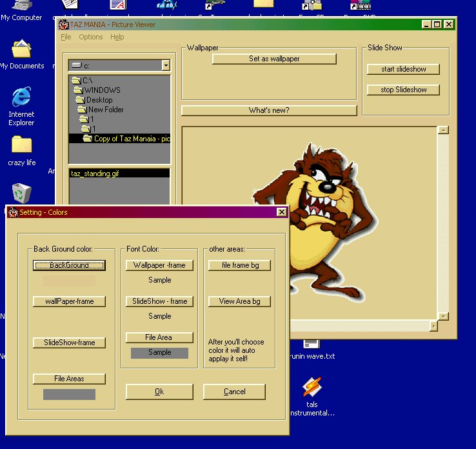The width and height of the screenshot is (476, 449).
Task: Click the gray File Areas color swatch
Action: [x=69, y=394]
